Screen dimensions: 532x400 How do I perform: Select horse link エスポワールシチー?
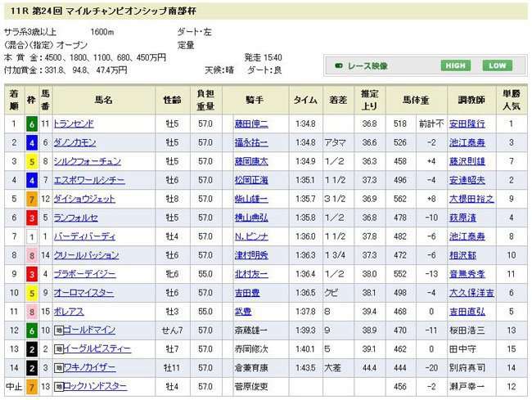click(x=88, y=180)
